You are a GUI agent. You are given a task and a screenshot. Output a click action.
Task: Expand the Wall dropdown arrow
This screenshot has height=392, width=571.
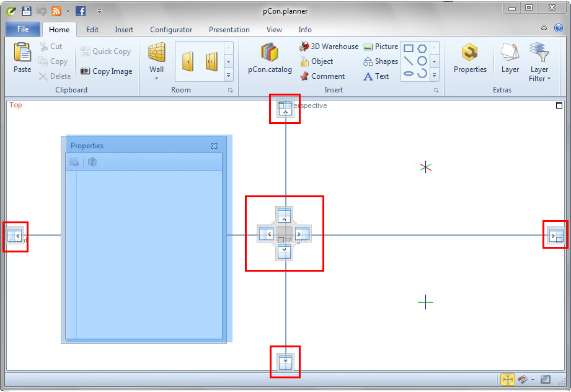[x=157, y=78]
